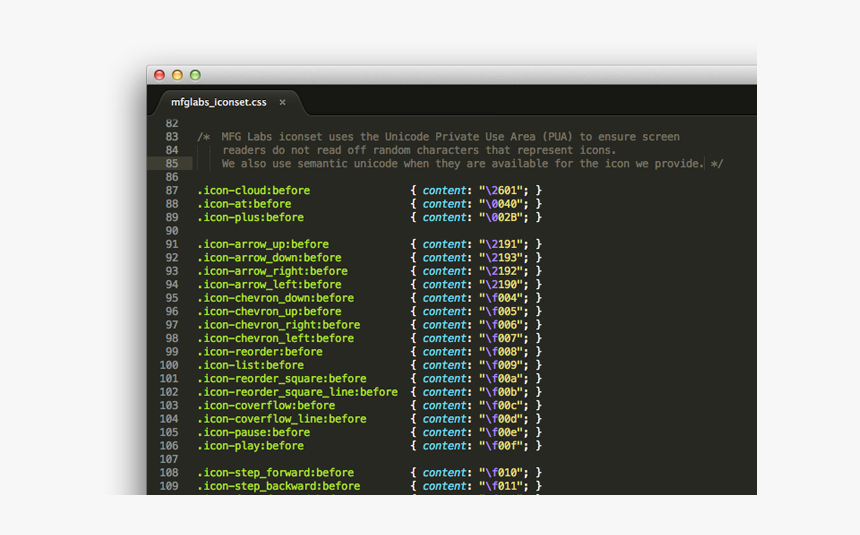Click the red close window button

click(x=159, y=75)
